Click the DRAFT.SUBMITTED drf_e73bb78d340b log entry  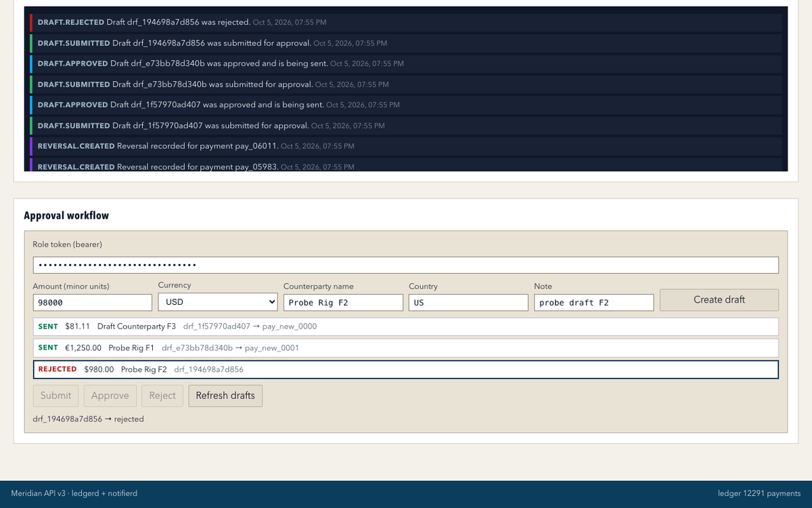[406, 85]
